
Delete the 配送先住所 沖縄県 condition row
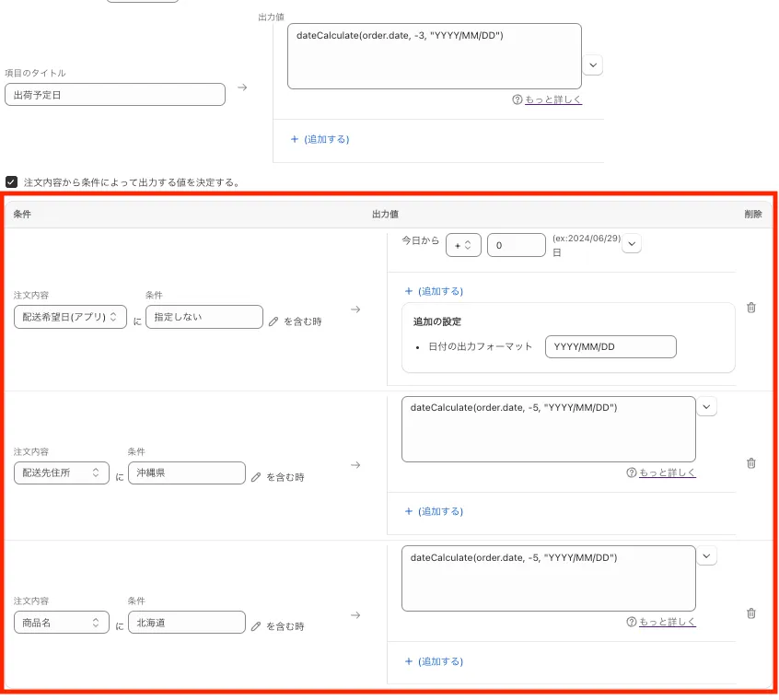(x=750, y=463)
